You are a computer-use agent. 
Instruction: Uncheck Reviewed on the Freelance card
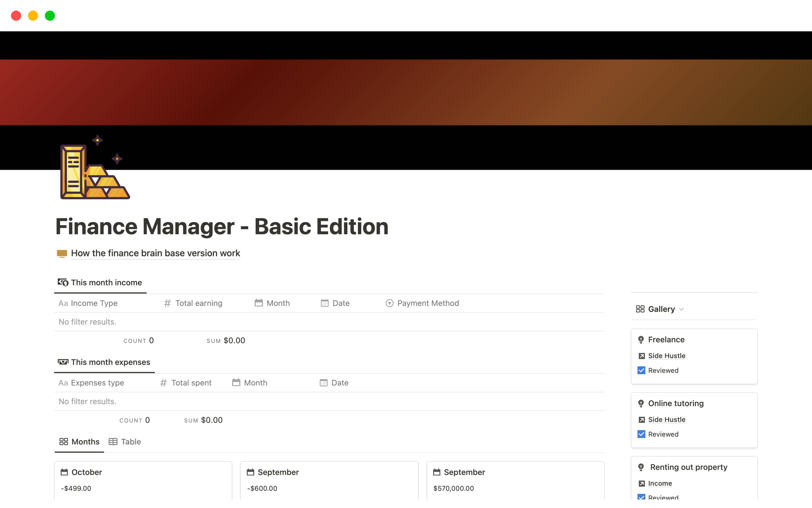[641, 370]
